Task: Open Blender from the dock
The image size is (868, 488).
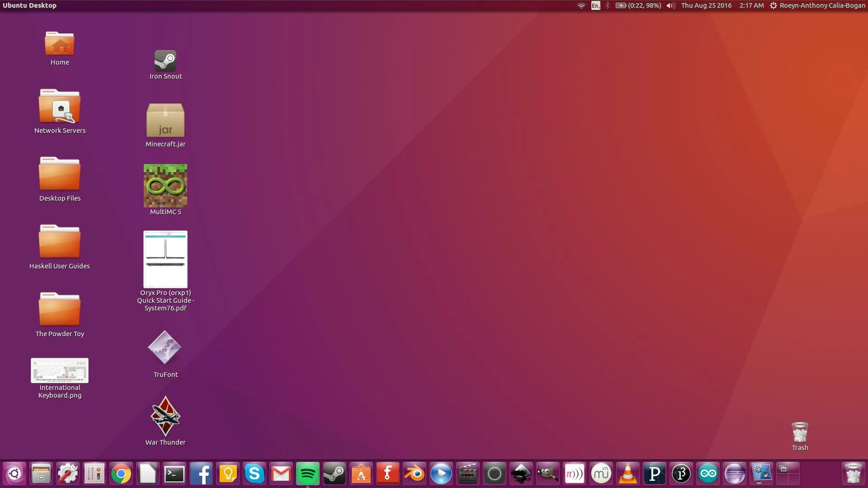Action: pyautogui.click(x=414, y=474)
